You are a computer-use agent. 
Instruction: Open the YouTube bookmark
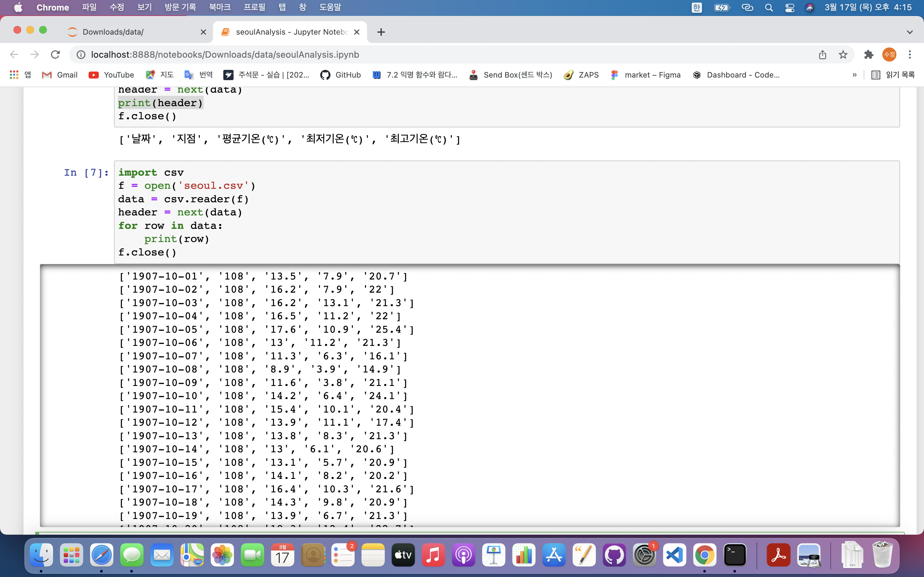pos(111,75)
